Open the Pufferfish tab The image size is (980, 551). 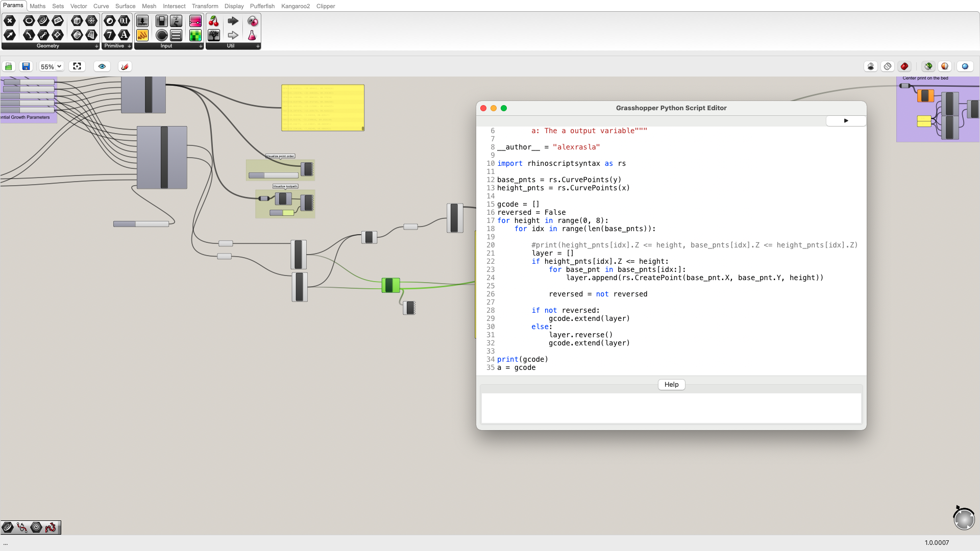[x=262, y=6]
